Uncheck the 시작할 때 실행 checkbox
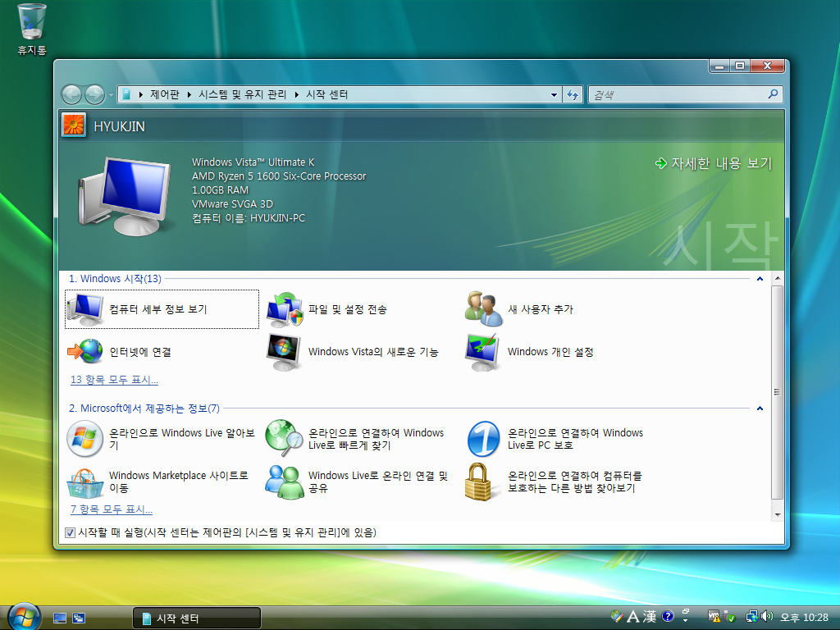Viewport: 840px width, 630px height. tap(70, 532)
